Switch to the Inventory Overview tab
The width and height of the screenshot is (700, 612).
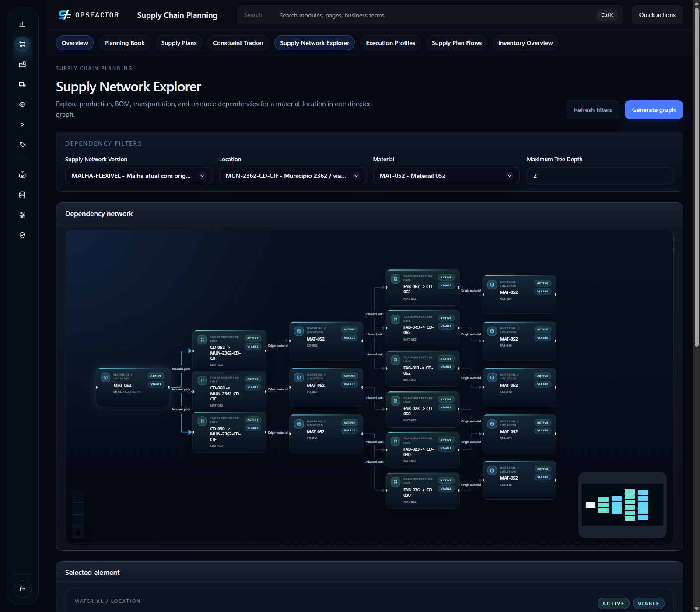pyautogui.click(x=525, y=43)
